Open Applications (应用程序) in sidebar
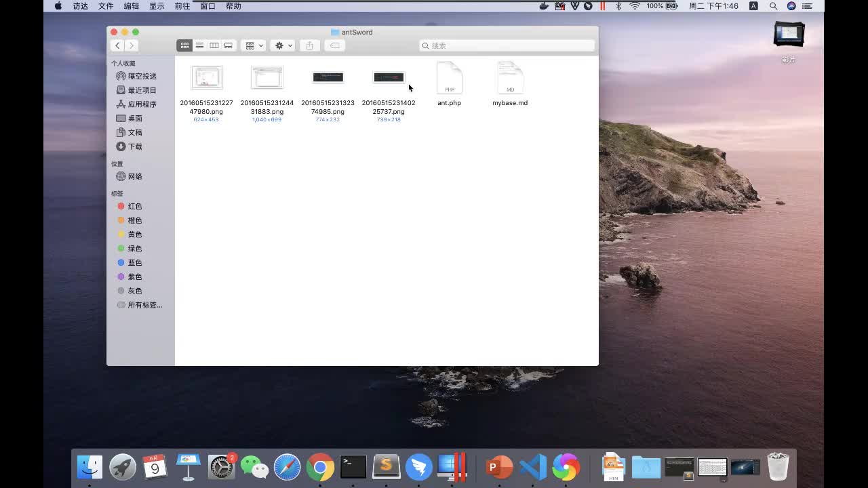The image size is (868, 488). click(x=136, y=104)
